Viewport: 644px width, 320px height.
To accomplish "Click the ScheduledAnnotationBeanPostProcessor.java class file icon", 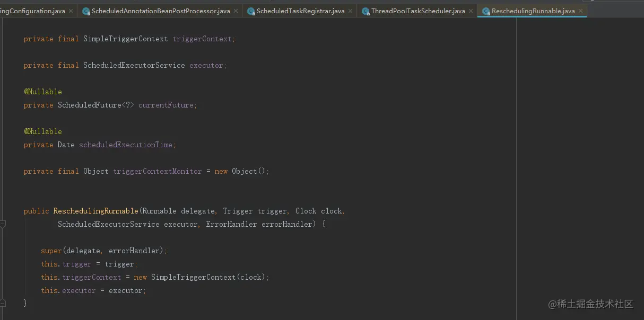I will click(85, 11).
